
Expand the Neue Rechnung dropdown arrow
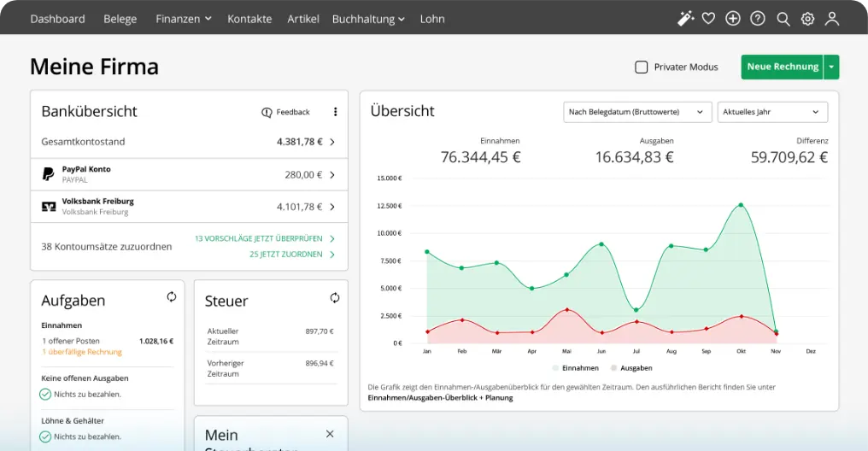(831, 67)
